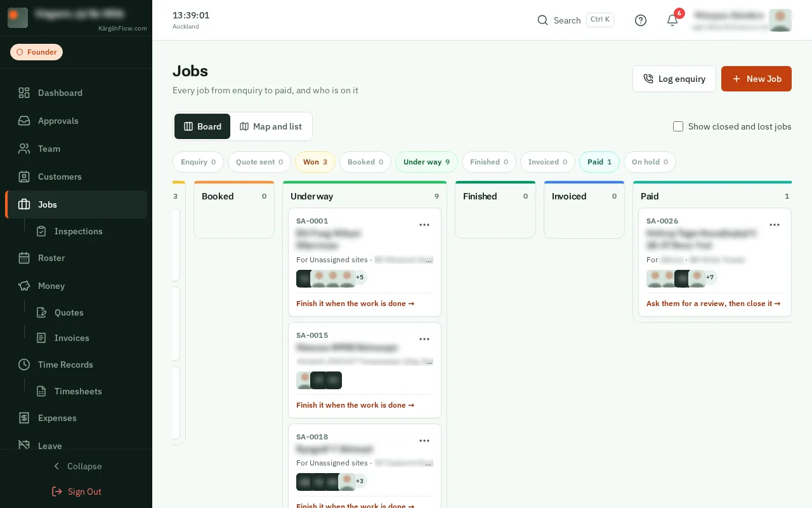Click Finish it link on SA-0001
Image resolution: width=812 pixels, height=508 pixels.
(355, 304)
